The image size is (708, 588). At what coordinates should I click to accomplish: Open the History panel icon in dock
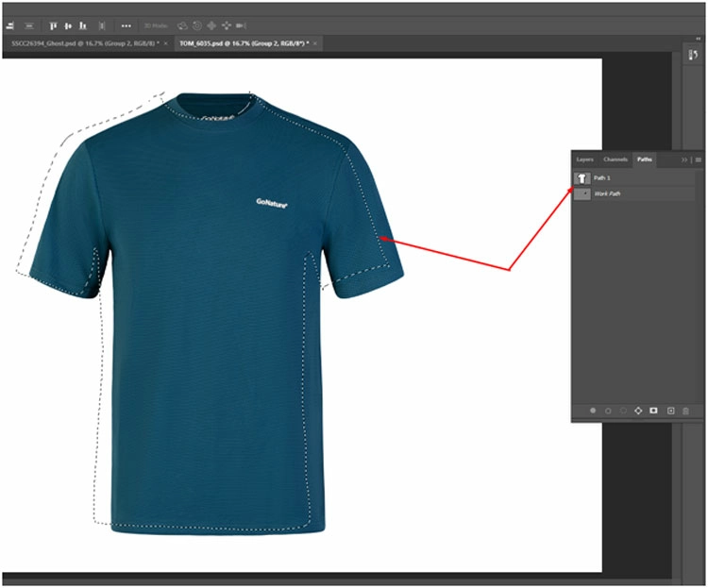(693, 55)
